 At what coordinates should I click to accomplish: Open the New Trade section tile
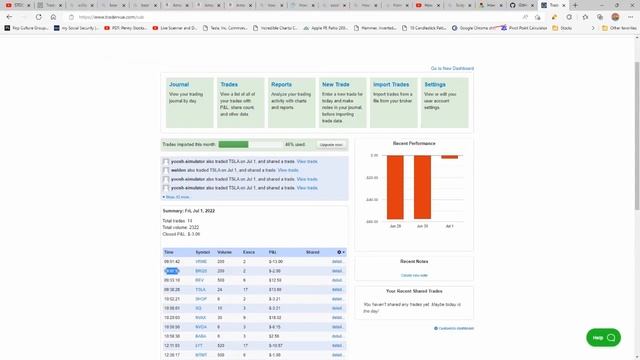(342, 102)
